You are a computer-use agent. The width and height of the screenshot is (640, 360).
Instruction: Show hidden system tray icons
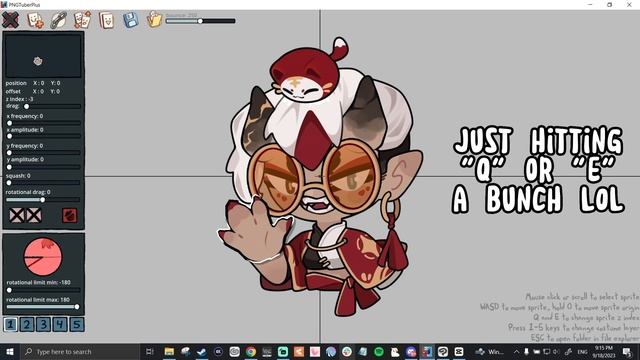(x=516, y=351)
